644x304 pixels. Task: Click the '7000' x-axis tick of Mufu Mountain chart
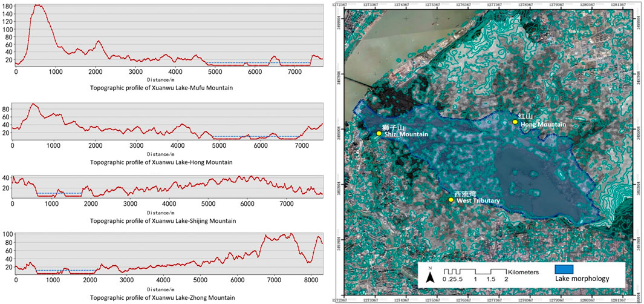click(294, 71)
